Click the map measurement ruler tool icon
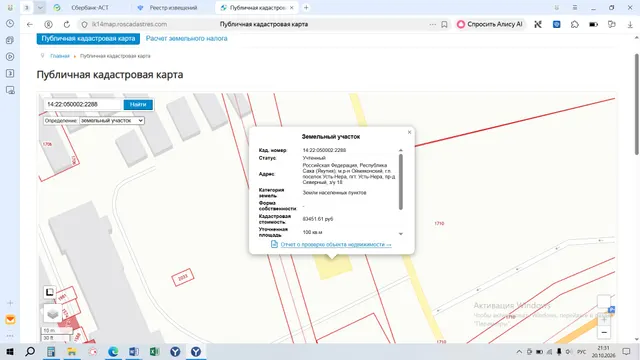 [49, 292]
